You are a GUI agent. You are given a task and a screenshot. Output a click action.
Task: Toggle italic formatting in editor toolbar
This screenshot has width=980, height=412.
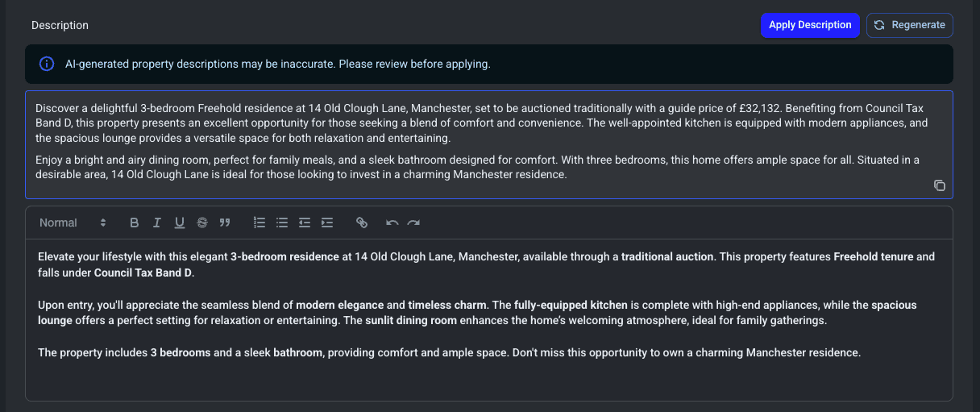point(157,223)
